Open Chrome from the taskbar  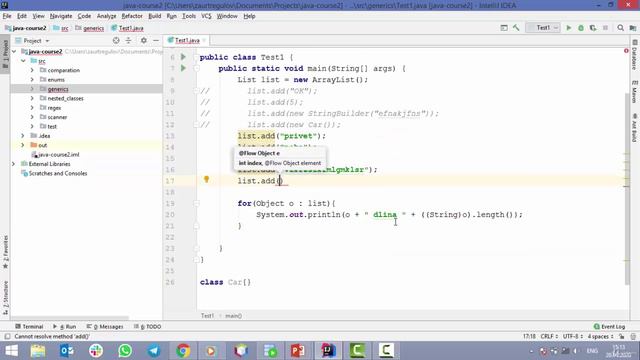(183, 351)
